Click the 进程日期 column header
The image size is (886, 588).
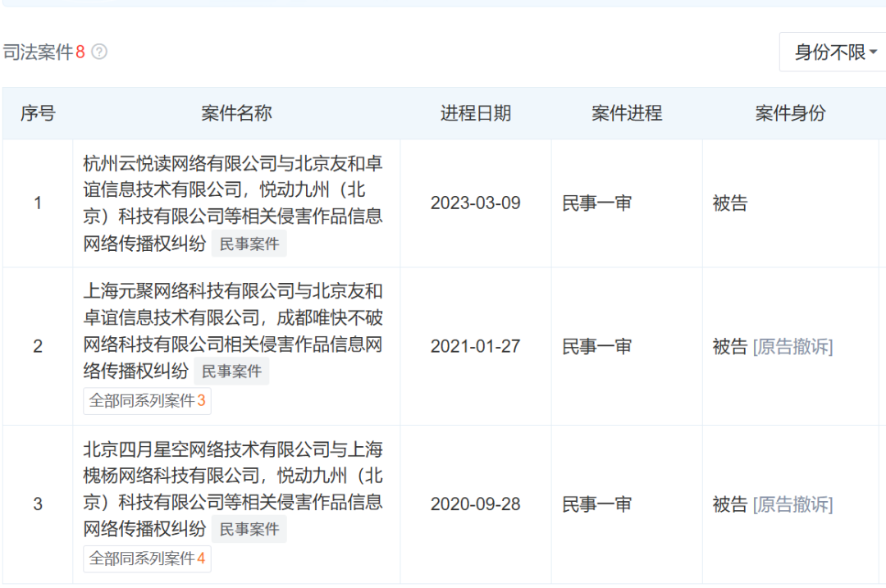475,114
